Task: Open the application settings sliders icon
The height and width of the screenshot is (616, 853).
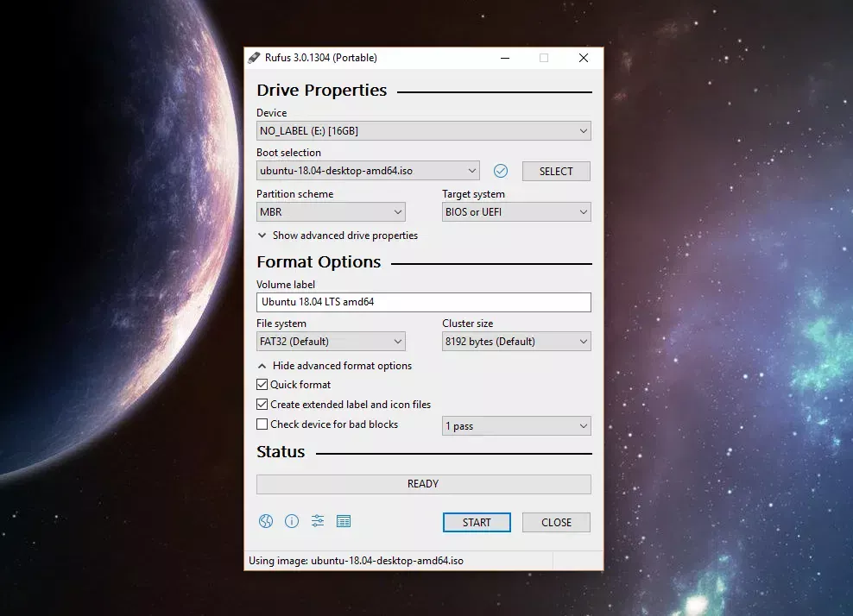Action: click(x=317, y=521)
